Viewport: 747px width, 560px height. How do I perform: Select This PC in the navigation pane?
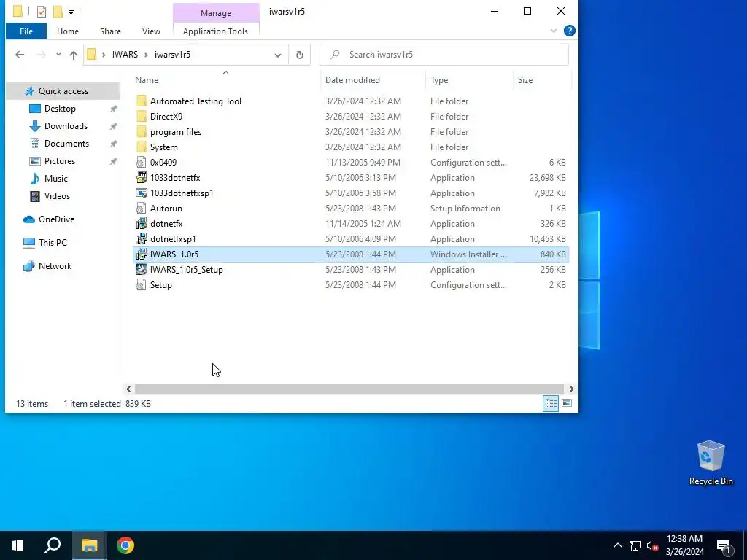pyautogui.click(x=53, y=242)
